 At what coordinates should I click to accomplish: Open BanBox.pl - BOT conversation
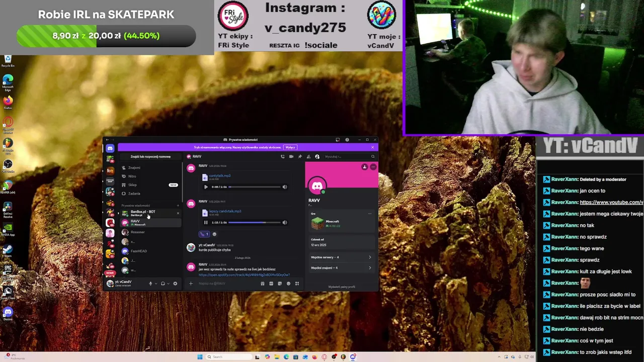click(150, 213)
